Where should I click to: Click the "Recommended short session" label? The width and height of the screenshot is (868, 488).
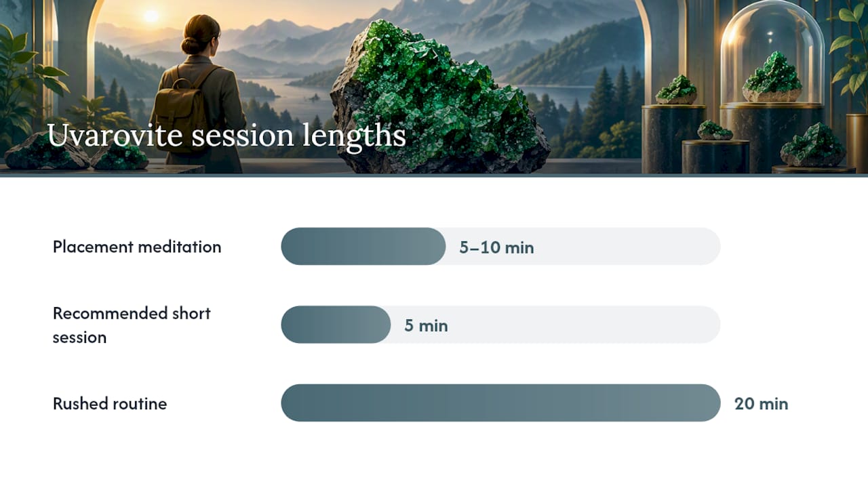(132, 325)
